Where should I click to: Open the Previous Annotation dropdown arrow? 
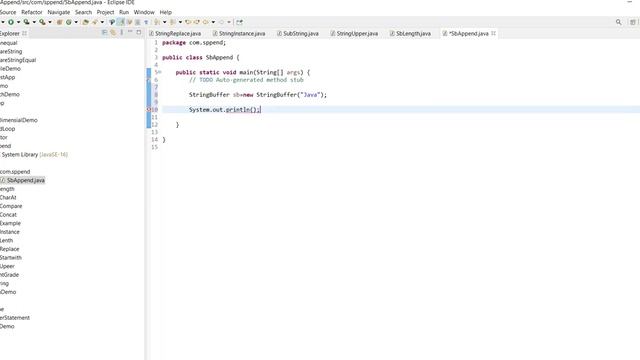[x=180, y=22]
